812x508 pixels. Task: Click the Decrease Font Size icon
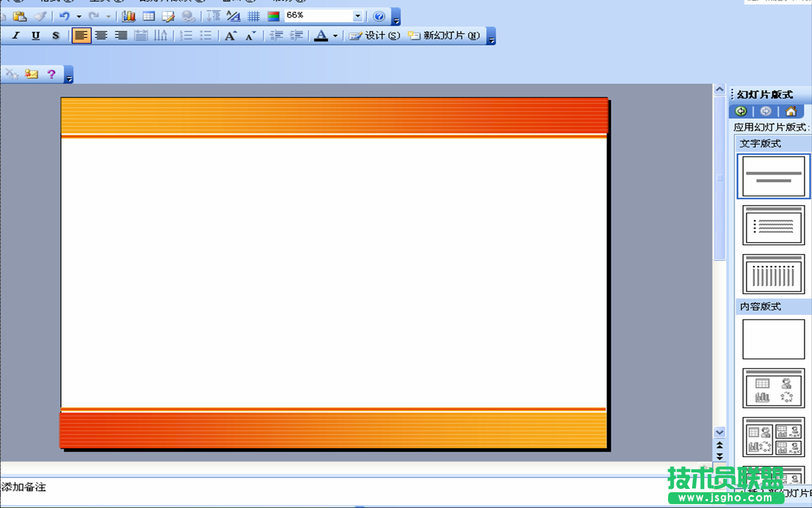[x=251, y=36]
